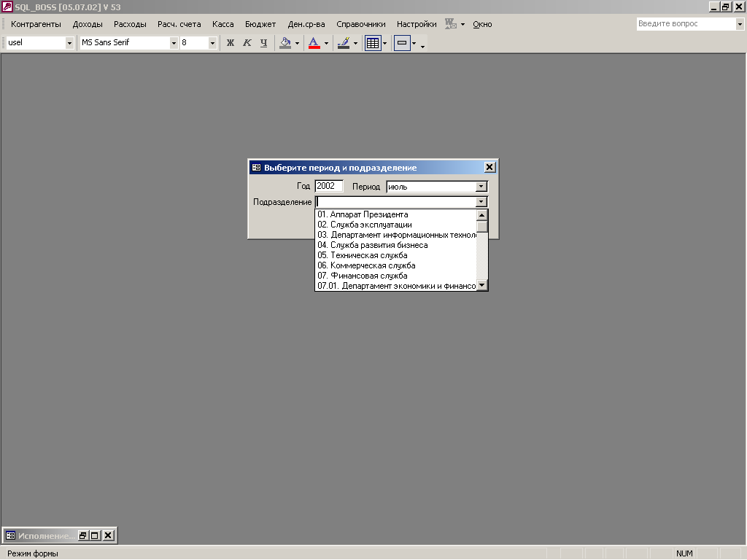Restore the minimized Исполнение window

(83, 535)
